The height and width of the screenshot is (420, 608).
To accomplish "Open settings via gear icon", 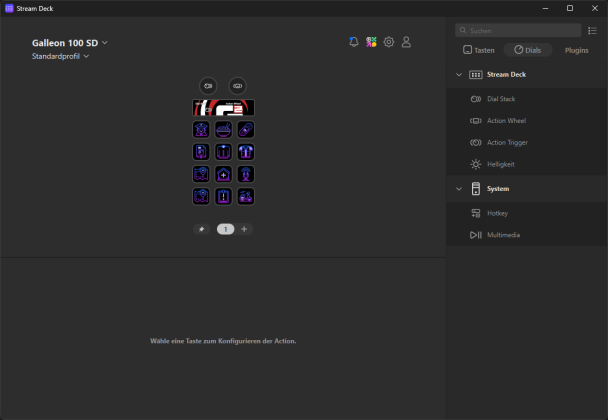I will (389, 42).
